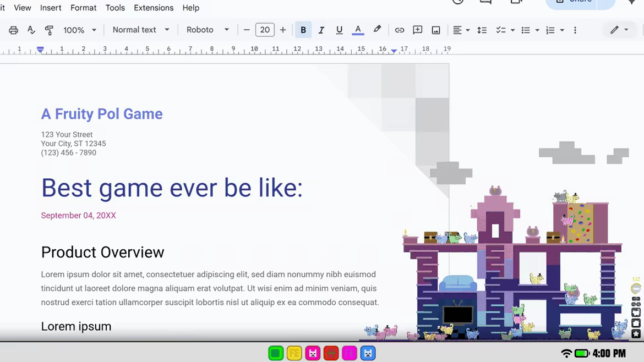Open the Format menu
This screenshot has width=644, height=362.
click(x=83, y=8)
